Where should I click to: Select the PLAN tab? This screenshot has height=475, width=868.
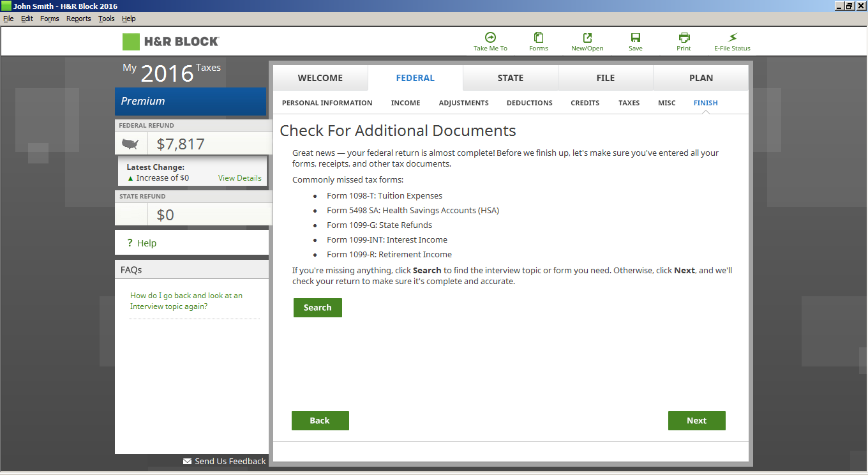tap(701, 78)
